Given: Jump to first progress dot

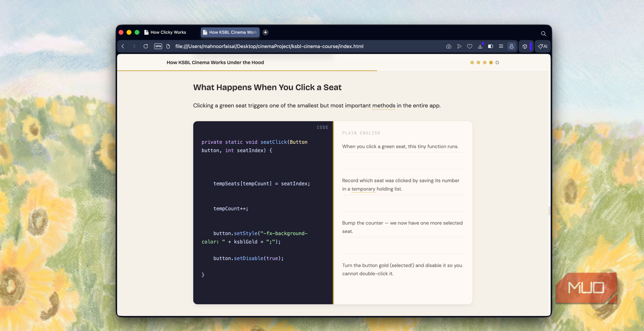Looking at the screenshot, I should point(472,63).
